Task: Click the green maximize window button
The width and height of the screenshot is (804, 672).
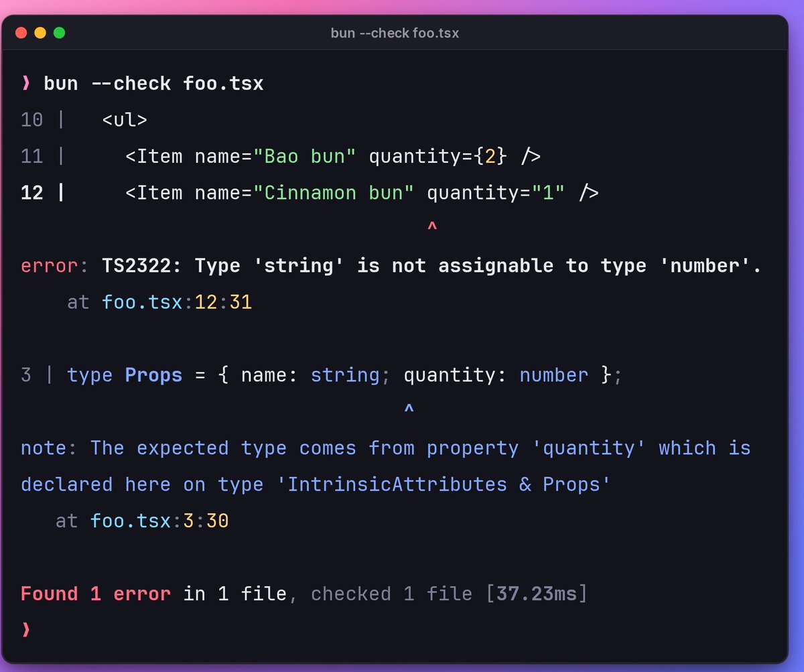Action: coord(59,32)
